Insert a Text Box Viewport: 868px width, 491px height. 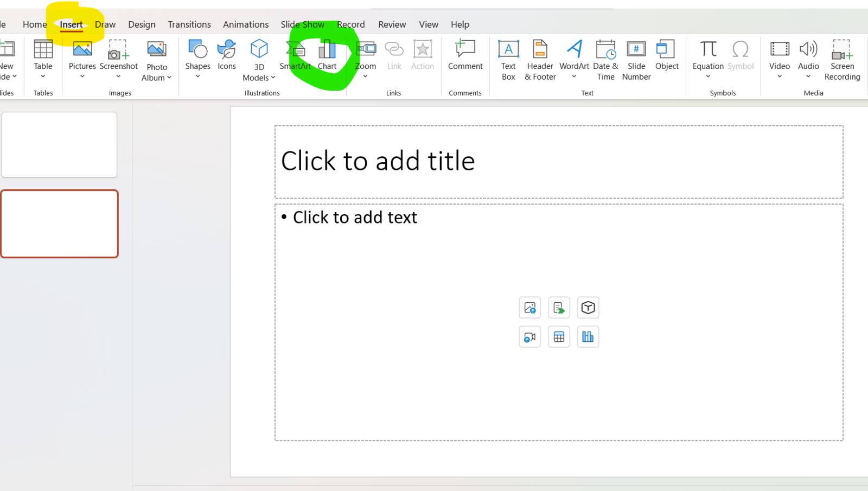coord(508,60)
